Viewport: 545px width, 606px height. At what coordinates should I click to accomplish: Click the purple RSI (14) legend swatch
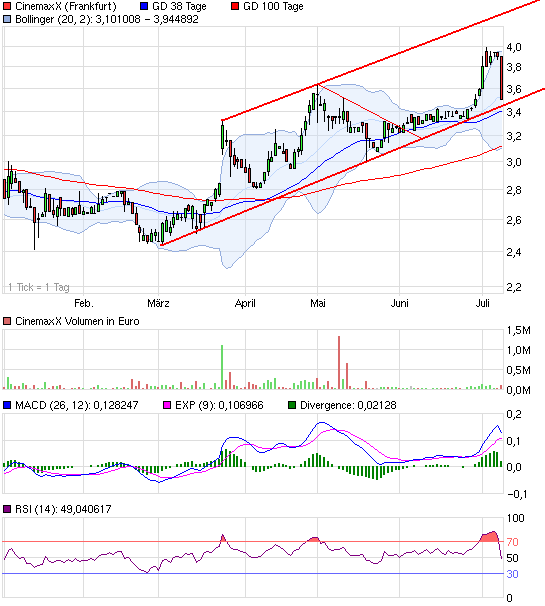7,509
